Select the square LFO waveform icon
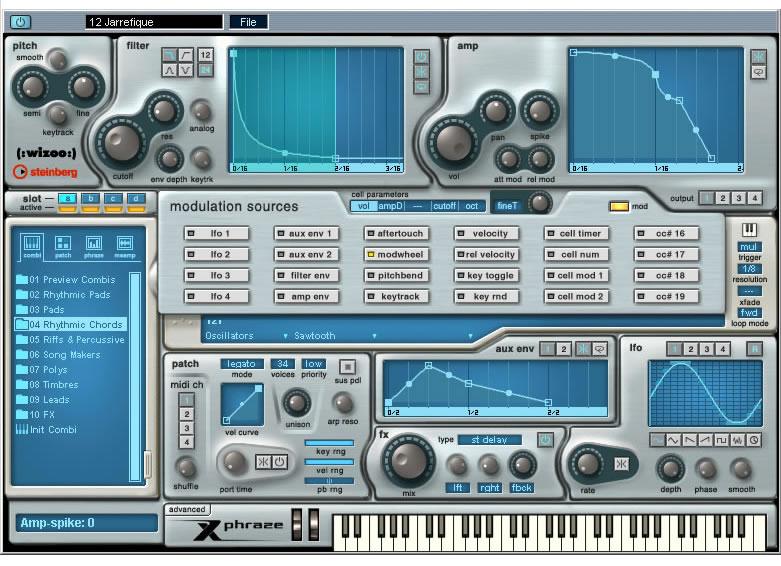 coord(721,440)
